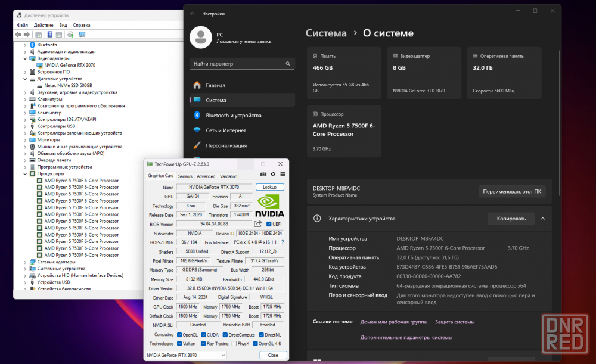Viewport: 596px width, 364px height.
Task: Click Settings page vertical scrollbar
Action: pos(559,123)
